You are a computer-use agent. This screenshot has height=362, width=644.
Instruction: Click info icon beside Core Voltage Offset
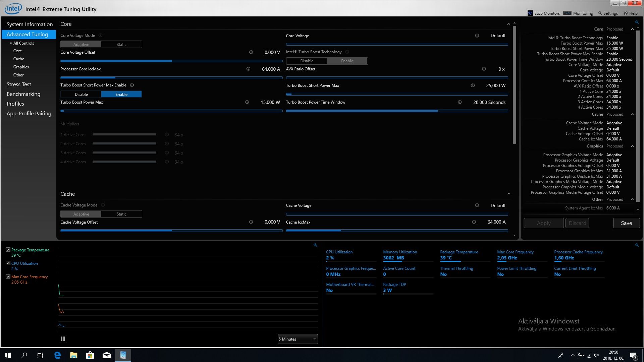(251, 52)
